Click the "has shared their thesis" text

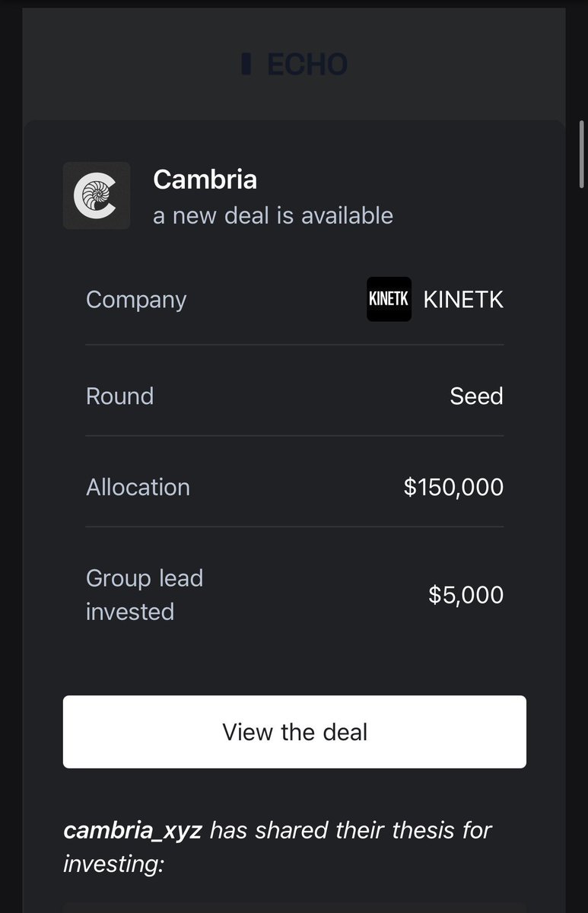(x=350, y=829)
